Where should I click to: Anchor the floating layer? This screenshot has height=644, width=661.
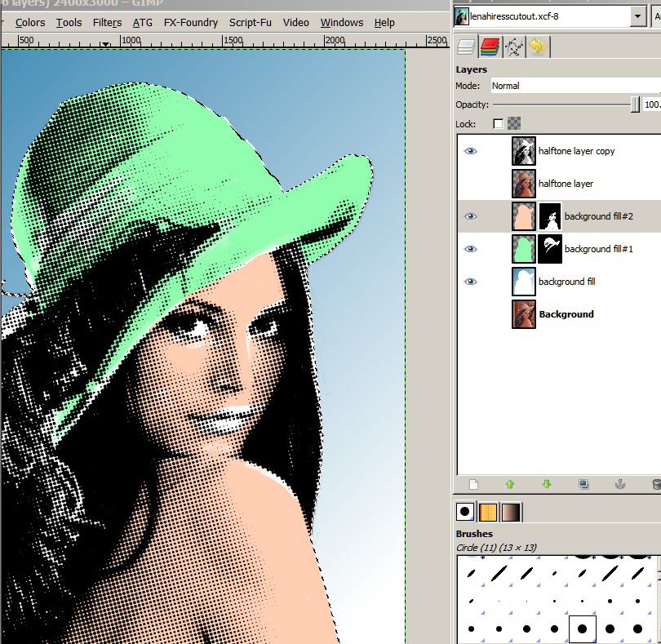(x=619, y=484)
